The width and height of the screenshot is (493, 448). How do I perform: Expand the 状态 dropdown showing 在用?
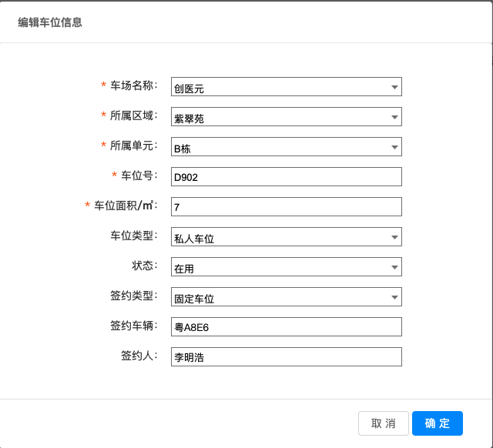pyautogui.click(x=287, y=267)
